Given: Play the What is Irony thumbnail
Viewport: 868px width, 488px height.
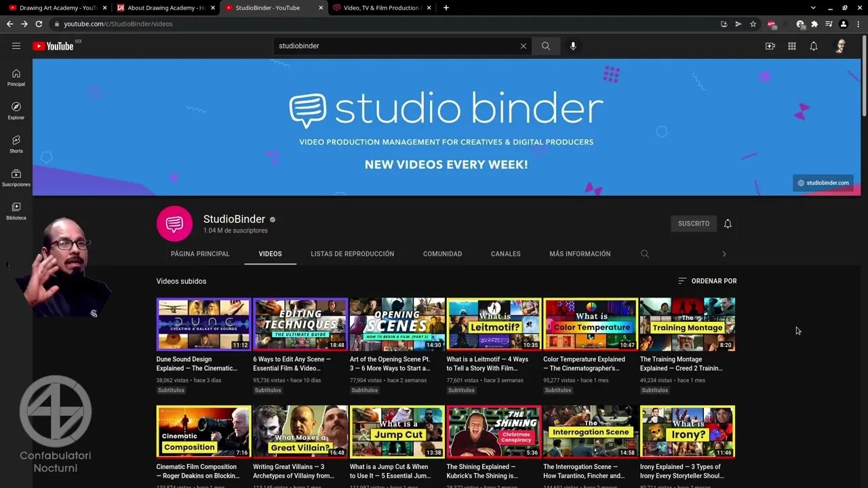Looking at the screenshot, I should coord(688,432).
